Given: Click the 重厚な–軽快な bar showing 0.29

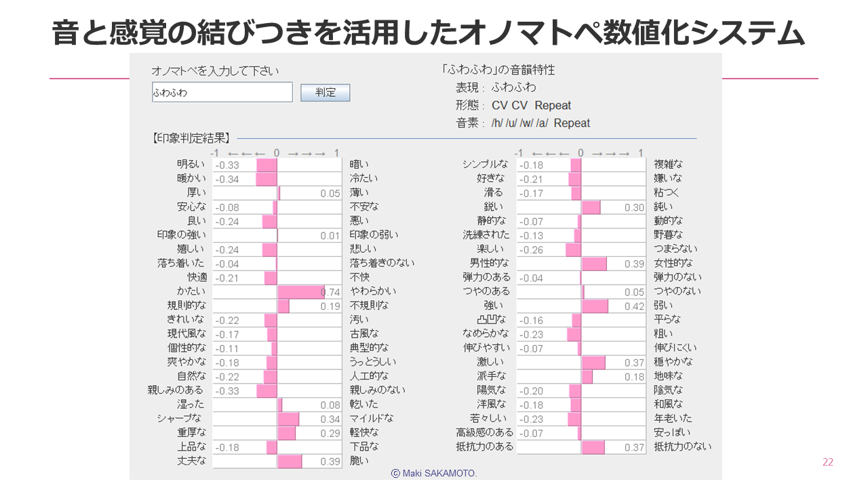Looking at the screenshot, I should pyautogui.click(x=287, y=432).
